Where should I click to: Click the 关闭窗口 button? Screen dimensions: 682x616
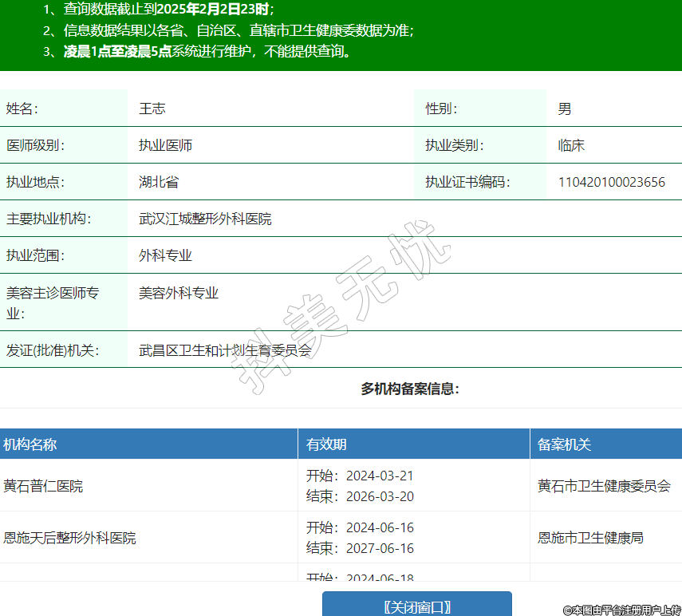pyautogui.click(x=416, y=605)
